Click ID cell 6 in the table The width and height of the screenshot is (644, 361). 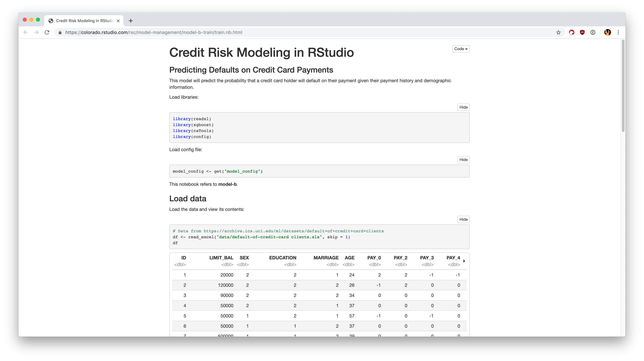tap(185, 326)
